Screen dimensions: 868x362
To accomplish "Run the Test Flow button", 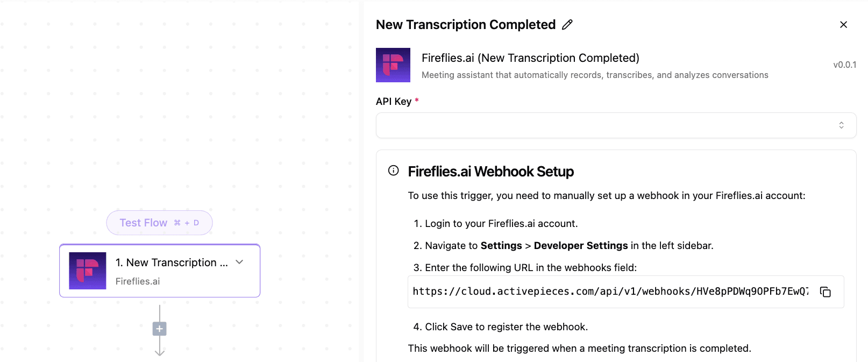I will [x=159, y=223].
